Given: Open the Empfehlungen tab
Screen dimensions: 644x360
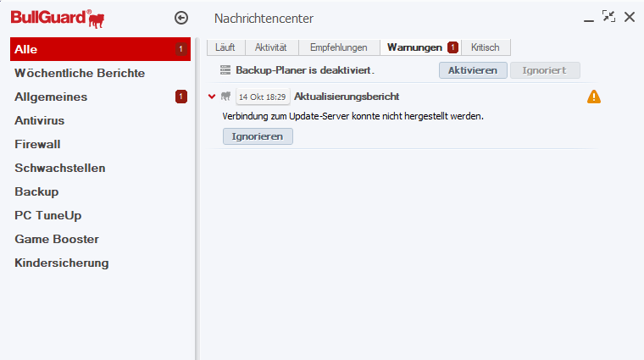Looking at the screenshot, I should tap(339, 47).
